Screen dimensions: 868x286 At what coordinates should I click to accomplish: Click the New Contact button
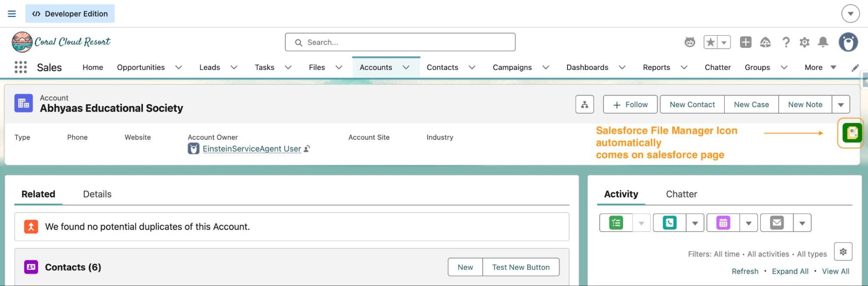(x=692, y=105)
